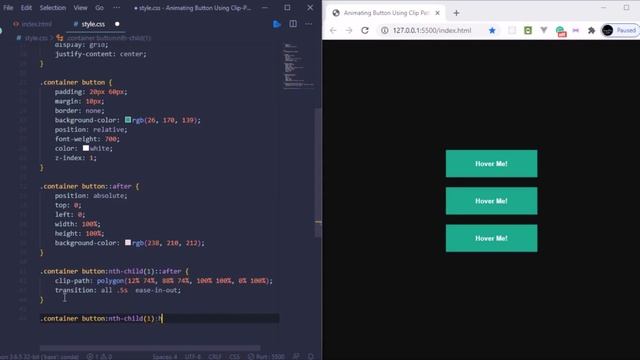Screen dimensions: 640x360
Task: Change language mode via CSS status item
Action: (x=234, y=356)
